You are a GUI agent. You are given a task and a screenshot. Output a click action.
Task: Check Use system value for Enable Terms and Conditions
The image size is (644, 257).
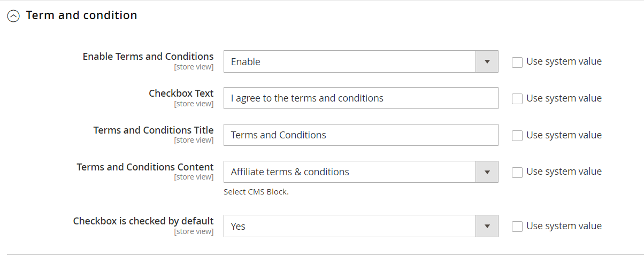pyautogui.click(x=517, y=62)
